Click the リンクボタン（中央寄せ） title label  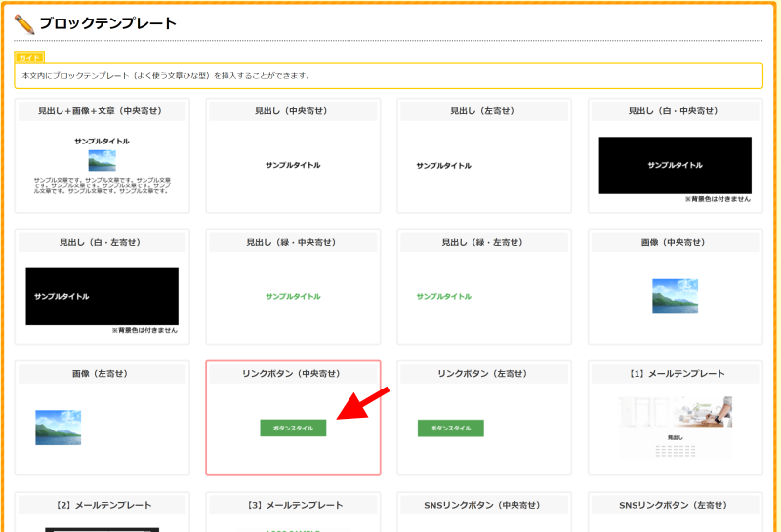[293, 374]
